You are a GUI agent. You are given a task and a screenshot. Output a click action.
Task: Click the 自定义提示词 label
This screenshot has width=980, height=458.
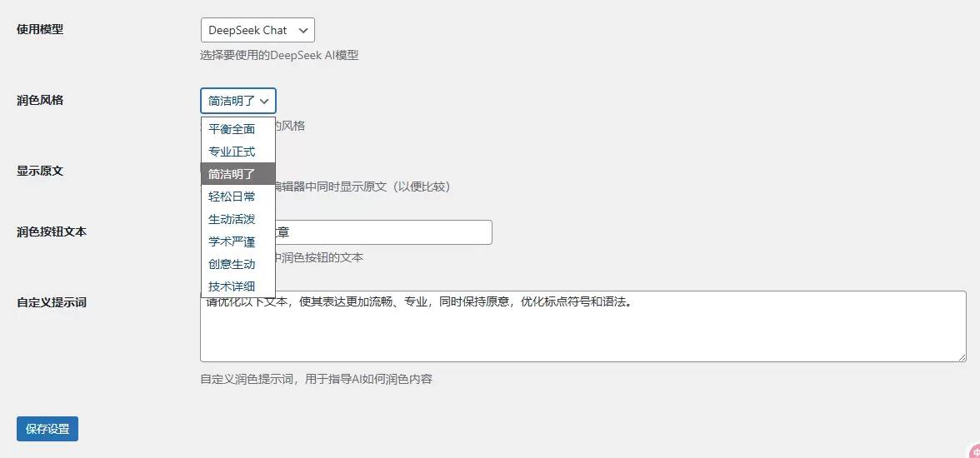tap(52, 302)
